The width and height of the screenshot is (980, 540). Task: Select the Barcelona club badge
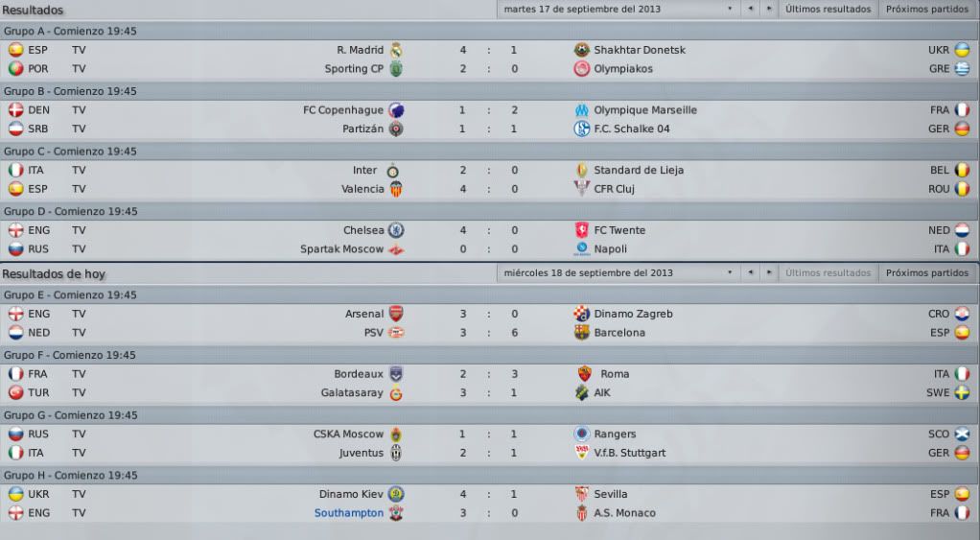581,333
